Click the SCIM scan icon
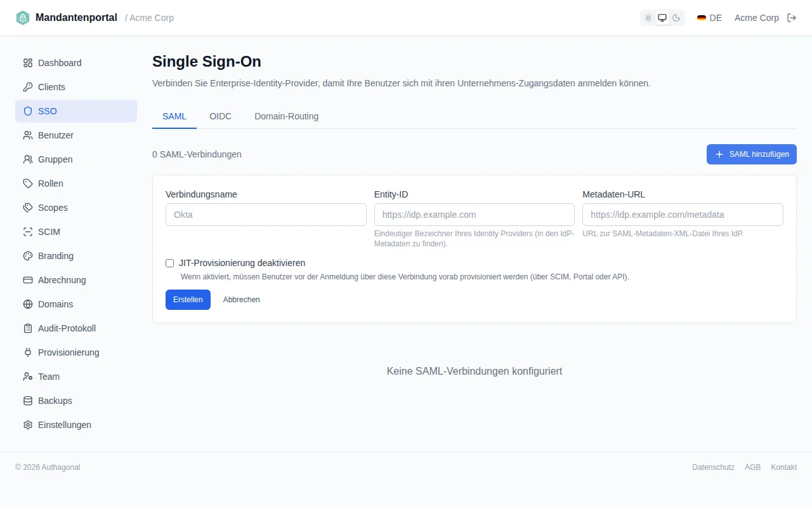812x508 pixels. tap(28, 232)
